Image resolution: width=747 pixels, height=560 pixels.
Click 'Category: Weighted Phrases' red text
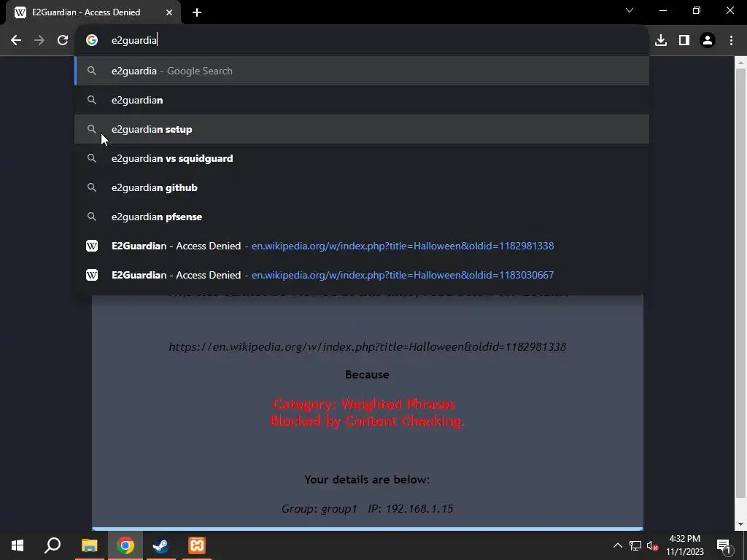(365, 404)
